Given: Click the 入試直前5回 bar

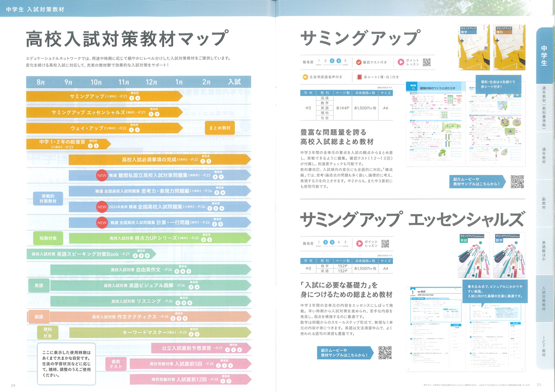Looking at the screenshot, I should (191, 364).
